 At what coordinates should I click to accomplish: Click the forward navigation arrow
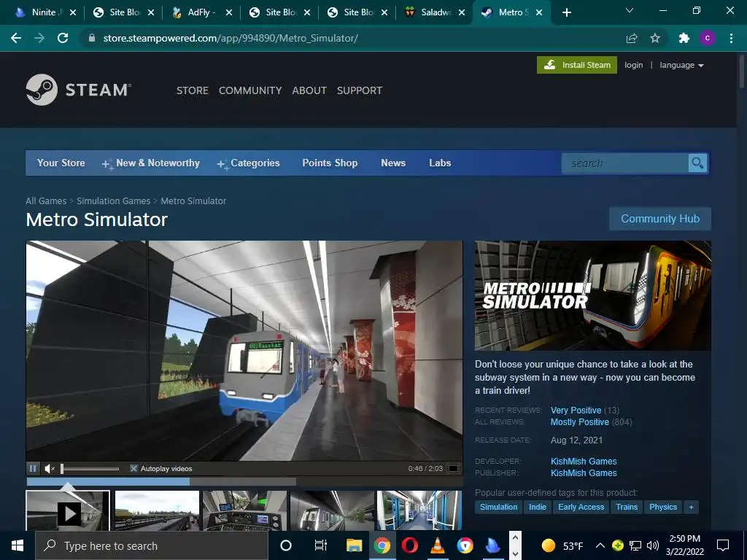[39, 38]
